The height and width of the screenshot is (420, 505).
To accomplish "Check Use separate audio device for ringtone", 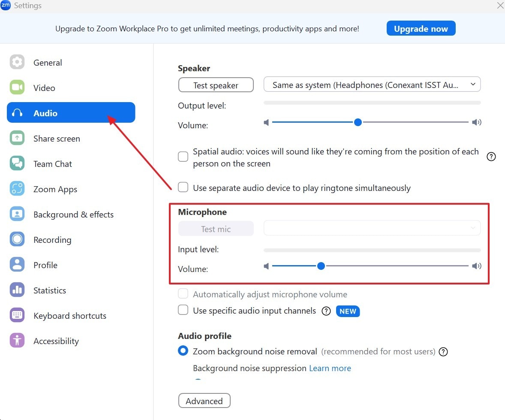I will point(183,187).
